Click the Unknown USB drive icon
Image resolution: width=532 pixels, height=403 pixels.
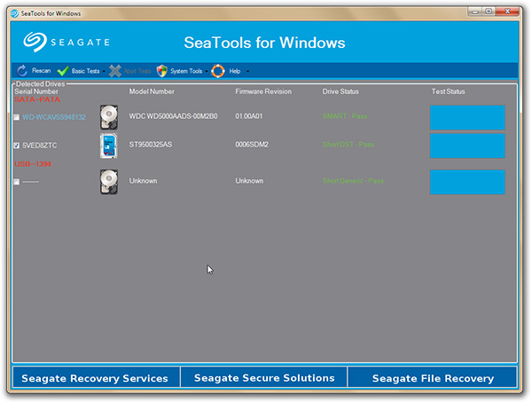109,182
